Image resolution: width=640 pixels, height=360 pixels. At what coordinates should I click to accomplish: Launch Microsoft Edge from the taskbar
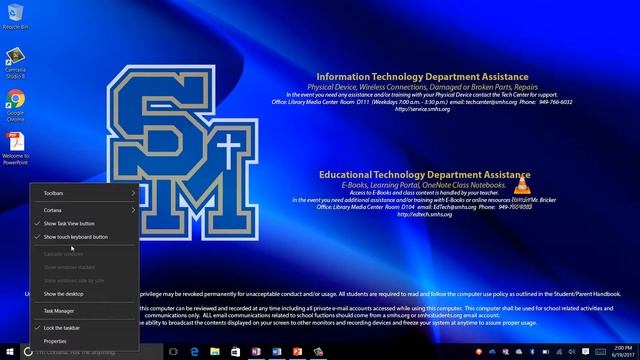(194, 351)
